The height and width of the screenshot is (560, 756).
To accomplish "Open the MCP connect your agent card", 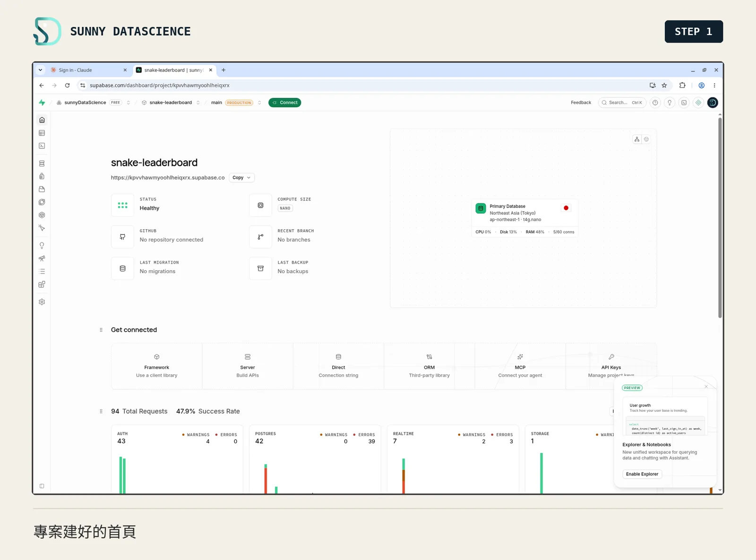I will [x=520, y=366].
